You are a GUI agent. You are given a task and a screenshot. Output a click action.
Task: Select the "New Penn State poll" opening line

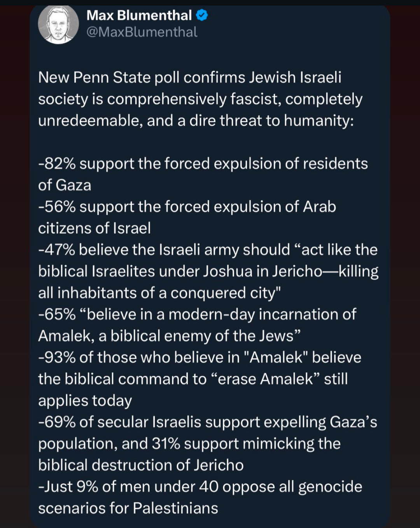click(190, 77)
